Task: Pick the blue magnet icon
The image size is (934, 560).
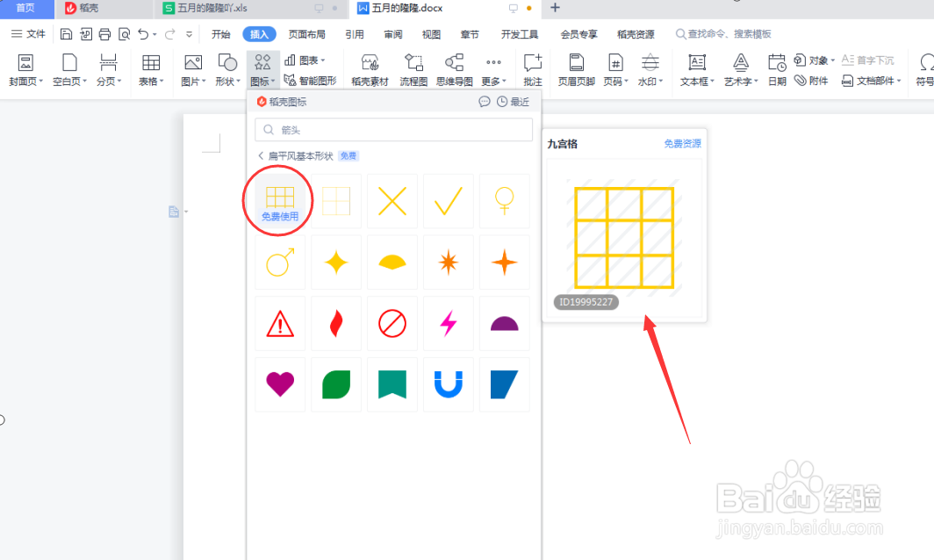Action: click(x=448, y=384)
